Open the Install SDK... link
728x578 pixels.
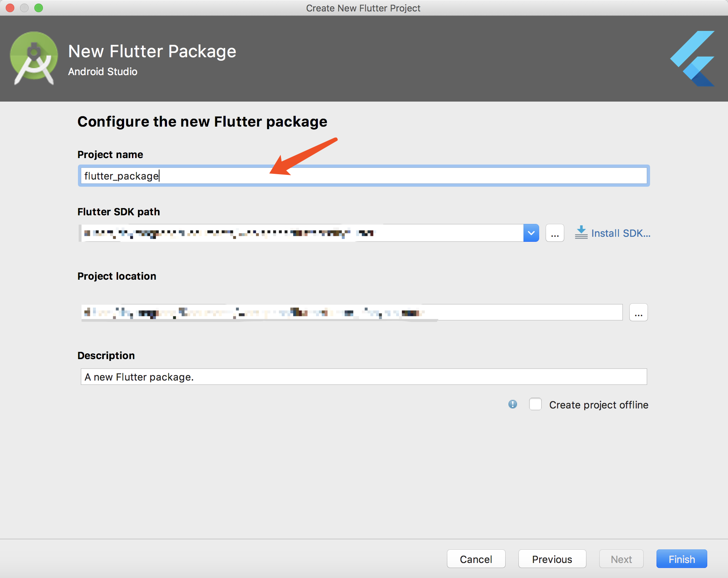[620, 233]
